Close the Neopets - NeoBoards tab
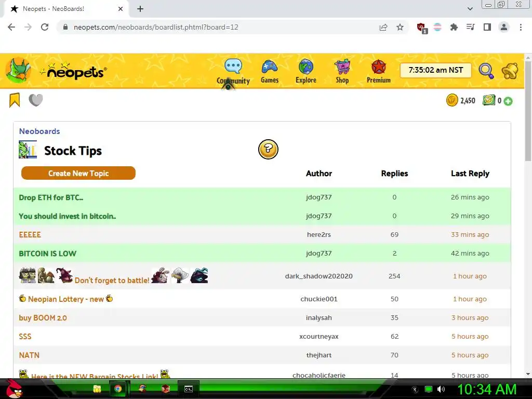Screen dimensions: 532x399 point(121,9)
